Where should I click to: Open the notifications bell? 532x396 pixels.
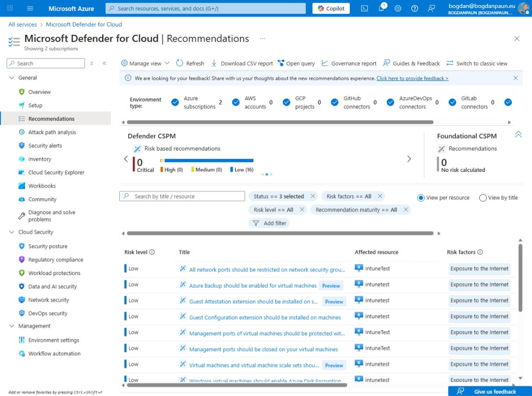(x=381, y=8)
